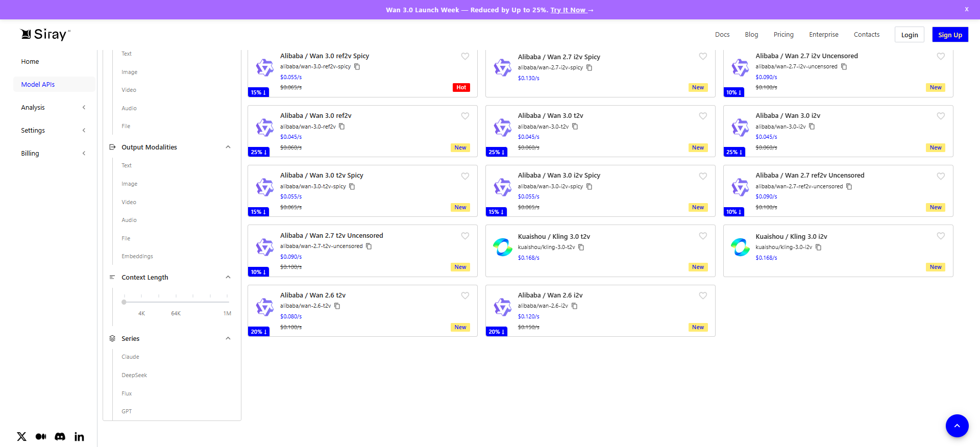Collapse the Series filter section

pyautogui.click(x=228, y=338)
